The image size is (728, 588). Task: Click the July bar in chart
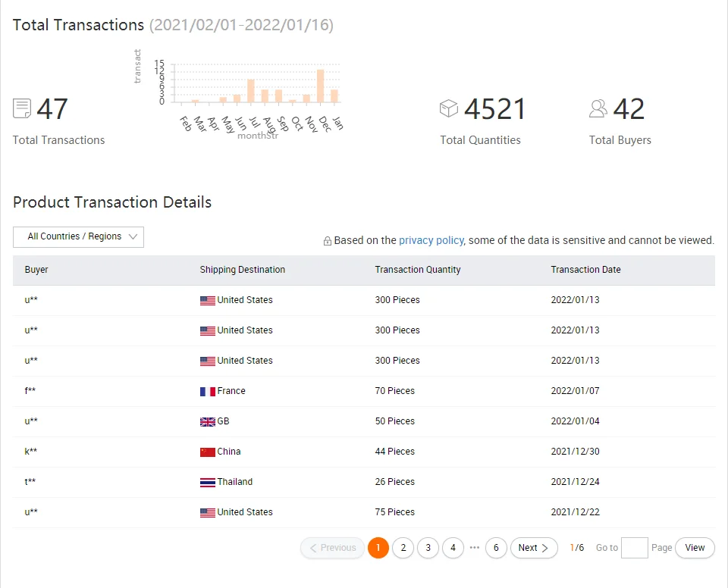coord(251,91)
